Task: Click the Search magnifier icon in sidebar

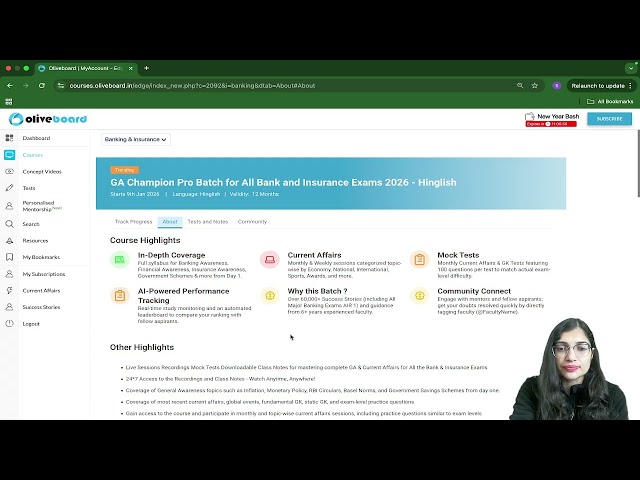Action: click(10, 224)
